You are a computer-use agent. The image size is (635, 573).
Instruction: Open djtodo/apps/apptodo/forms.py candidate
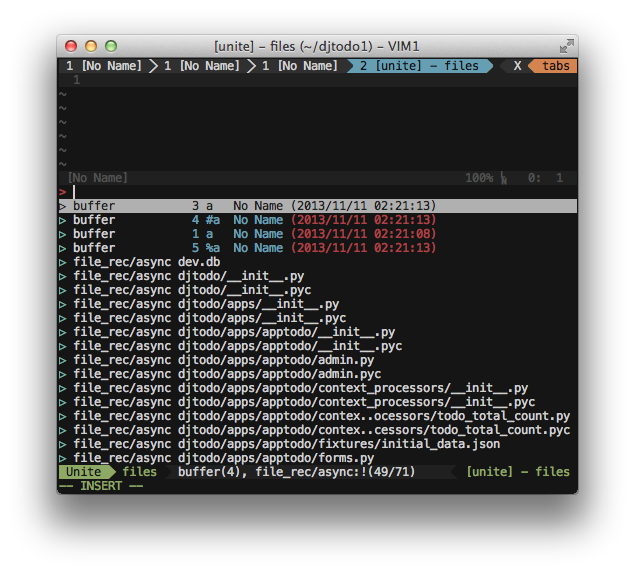318,458
